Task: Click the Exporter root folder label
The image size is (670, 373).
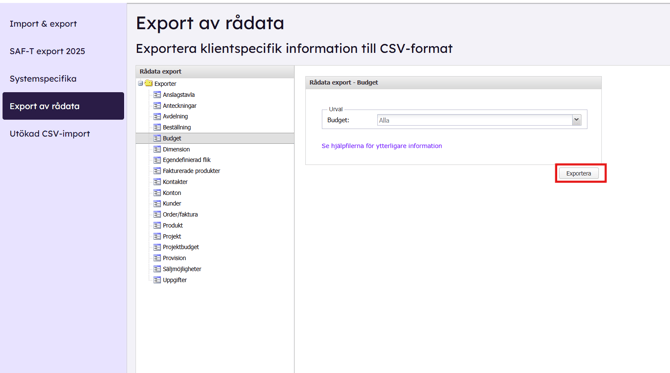Action: (165, 84)
